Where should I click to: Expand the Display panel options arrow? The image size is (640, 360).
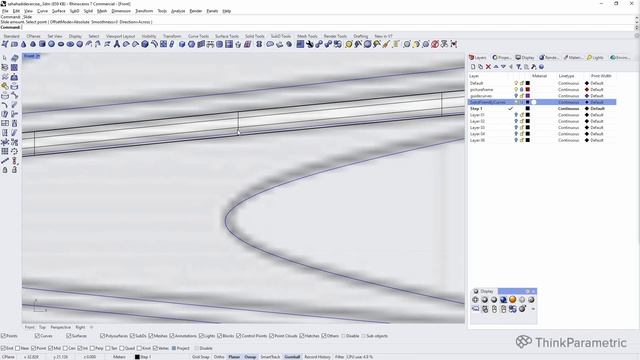click(533, 309)
